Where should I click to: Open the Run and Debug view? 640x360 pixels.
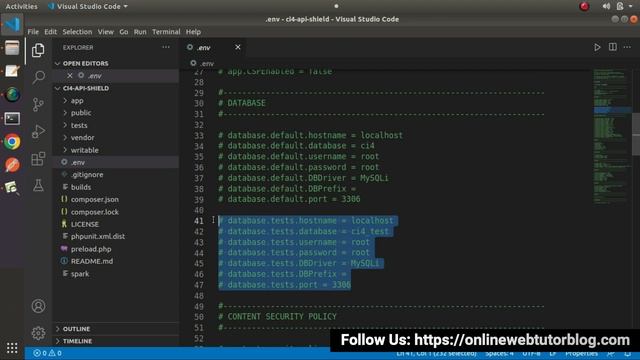click(x=38, y=131)
